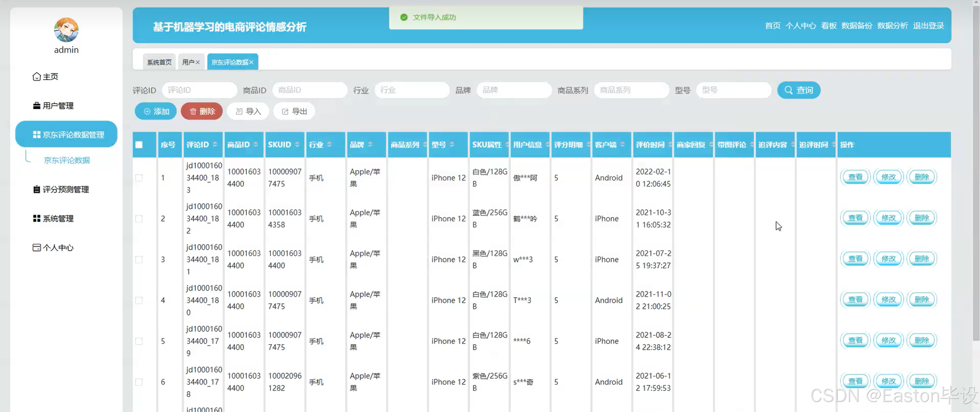Click the 行业 search field
980x412 pixels.
click(x=412, y=90)
